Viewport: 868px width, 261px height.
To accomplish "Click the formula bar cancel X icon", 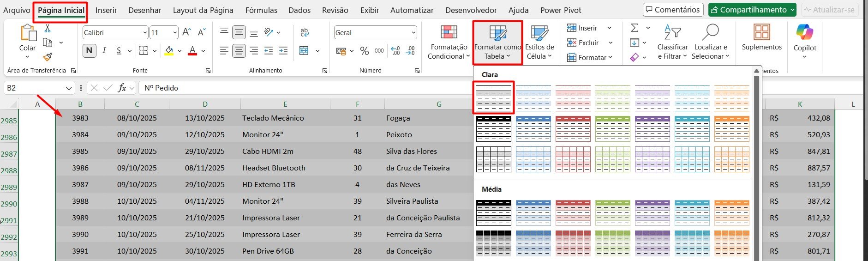I will click(94, 88).
